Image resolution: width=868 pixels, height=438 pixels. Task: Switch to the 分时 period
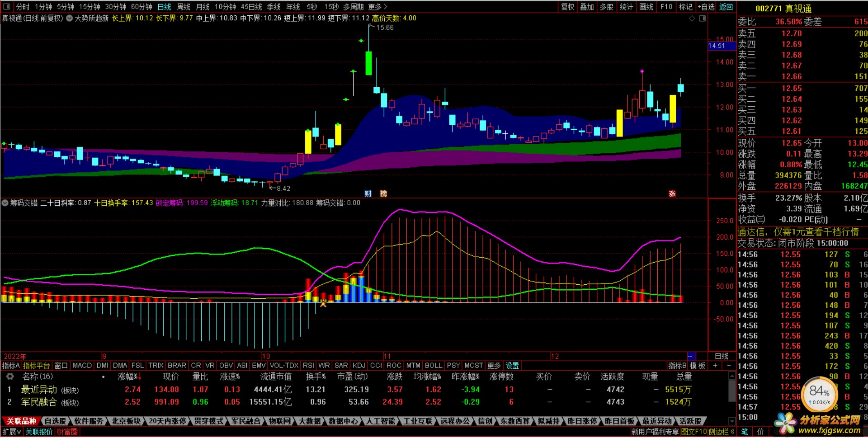pyautogui.click(x=23, y=7)
